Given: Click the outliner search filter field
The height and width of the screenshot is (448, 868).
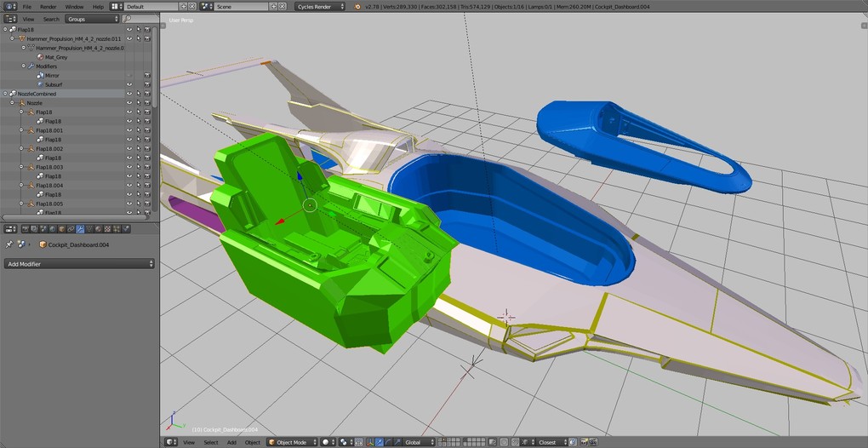Looking at the screenshot, I should (141, 19).
